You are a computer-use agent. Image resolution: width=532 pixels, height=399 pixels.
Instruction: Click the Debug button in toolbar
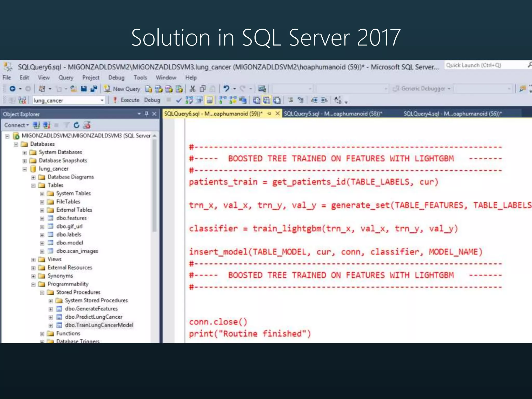tap(152, 100)
